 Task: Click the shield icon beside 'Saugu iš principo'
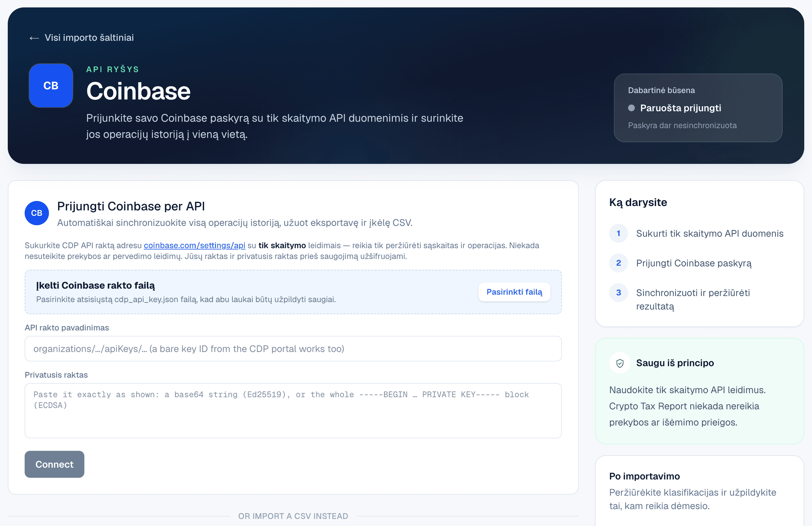[620, 363]
